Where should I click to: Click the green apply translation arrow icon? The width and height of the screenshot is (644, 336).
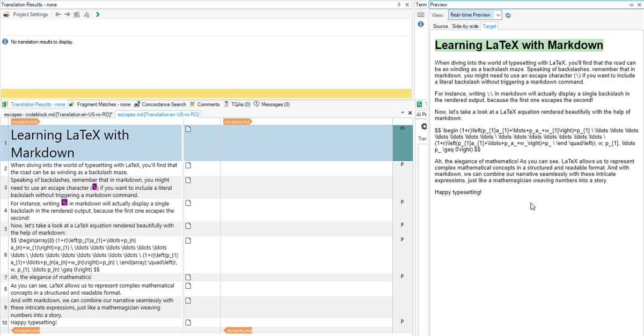point(97,14)
